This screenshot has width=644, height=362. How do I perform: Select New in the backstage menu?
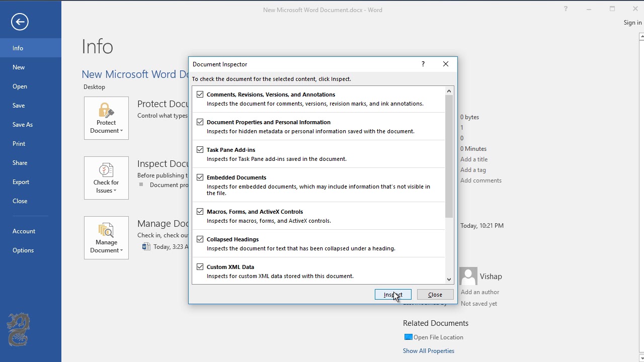pos(31,67)
